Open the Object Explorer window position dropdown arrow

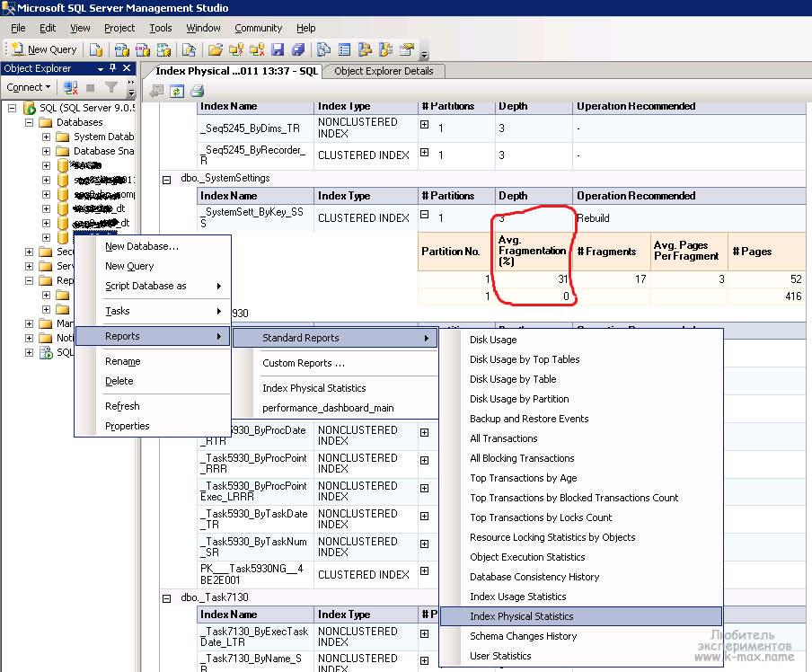click(x=101, y=69)
